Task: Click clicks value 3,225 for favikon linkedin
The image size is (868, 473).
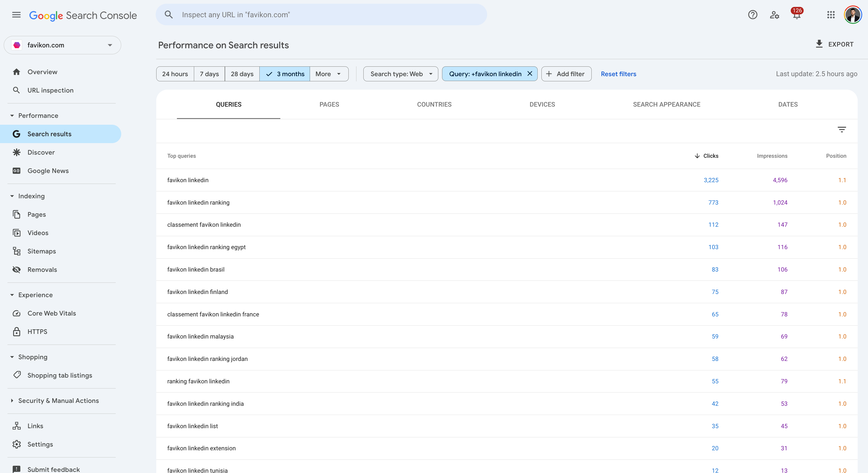Action: [711, 180]
